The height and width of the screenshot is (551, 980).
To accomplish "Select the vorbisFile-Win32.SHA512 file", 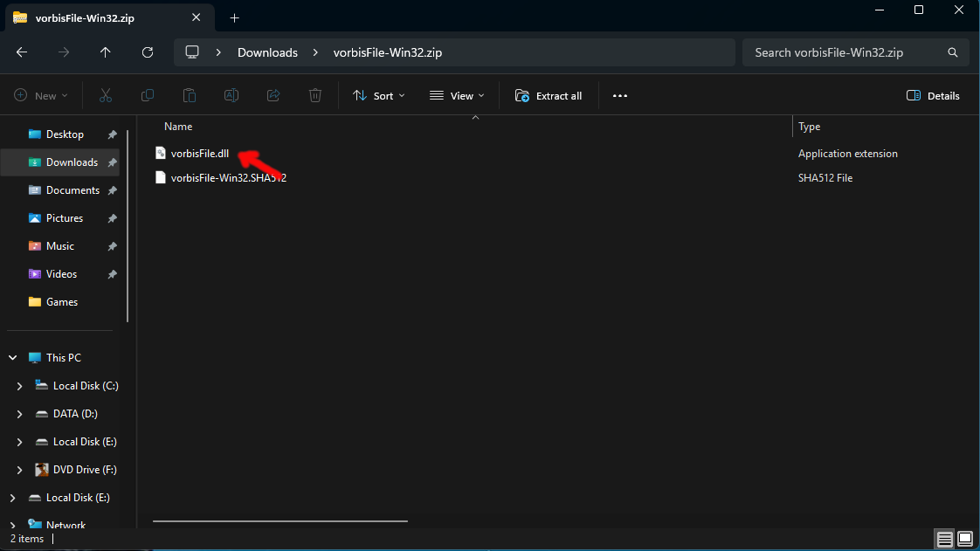I will (x=228, y=178).
